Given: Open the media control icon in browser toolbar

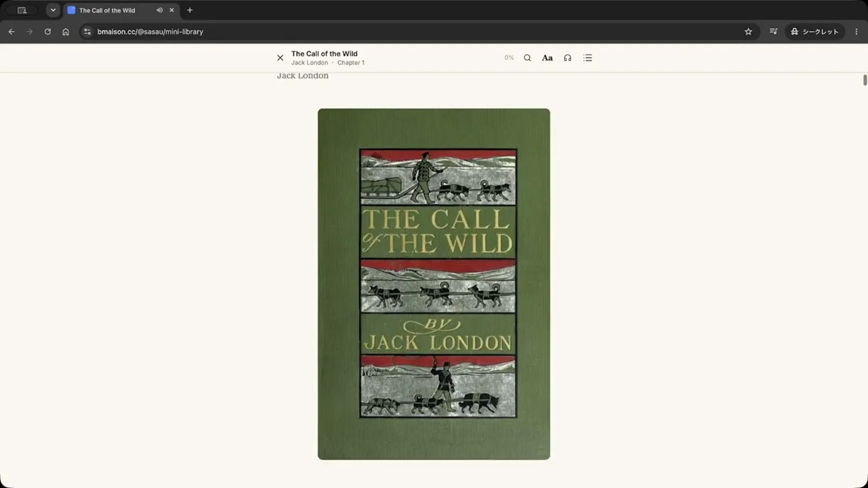Looking at the screenshot, I should click(774, 31).
